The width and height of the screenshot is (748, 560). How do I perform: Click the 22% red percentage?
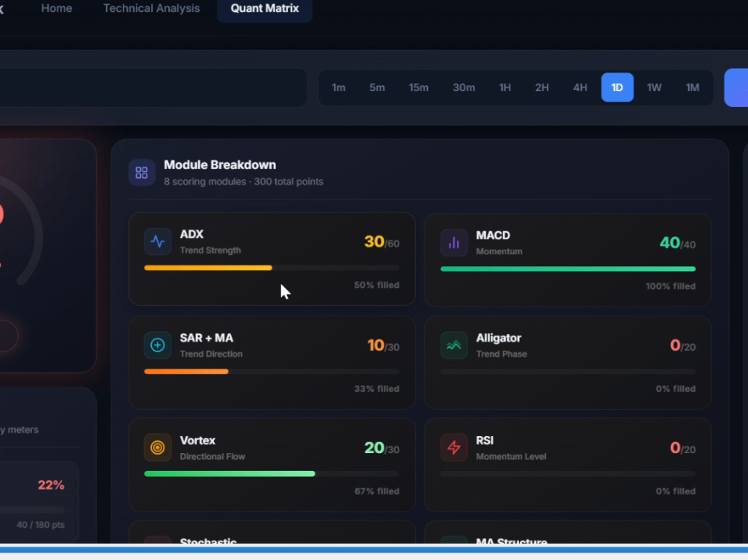(x=51, y=485)
